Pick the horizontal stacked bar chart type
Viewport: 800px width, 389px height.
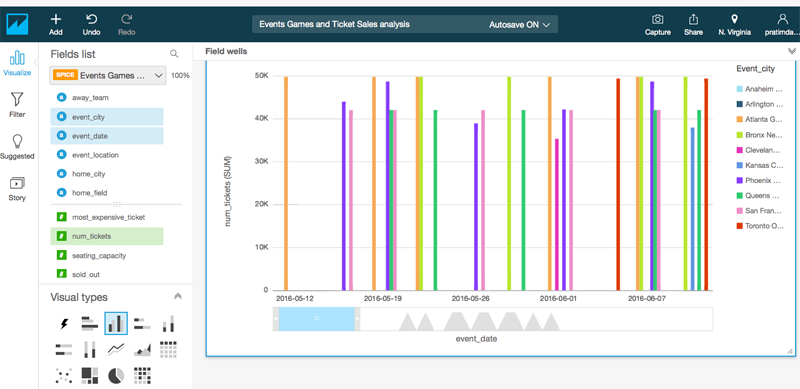point(142,323)
